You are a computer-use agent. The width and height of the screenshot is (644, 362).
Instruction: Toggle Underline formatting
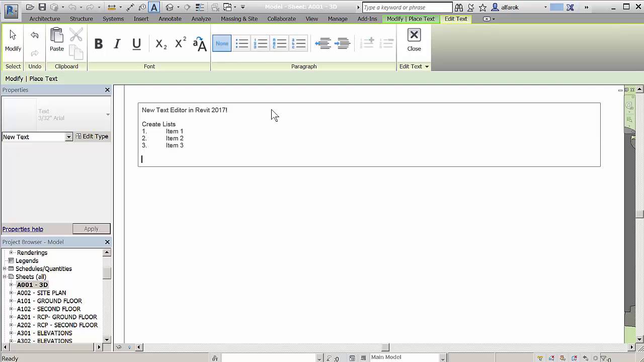136,44
